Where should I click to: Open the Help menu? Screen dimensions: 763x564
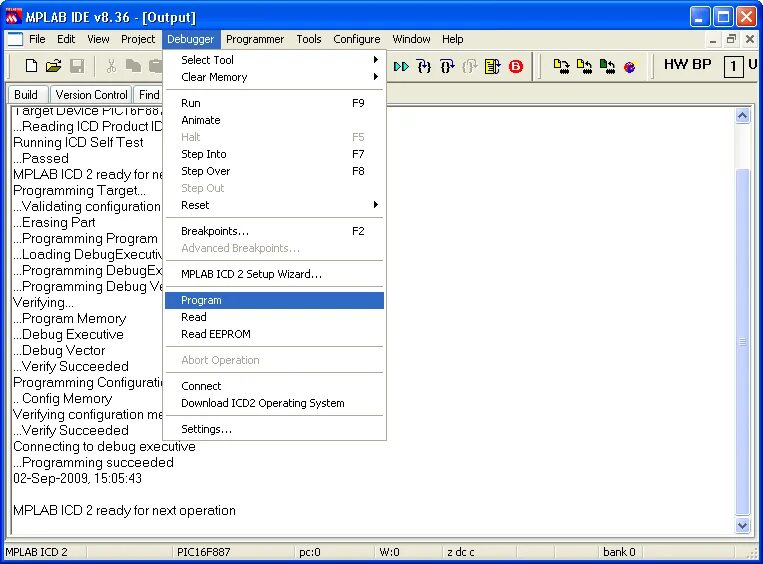click(453, 39)
